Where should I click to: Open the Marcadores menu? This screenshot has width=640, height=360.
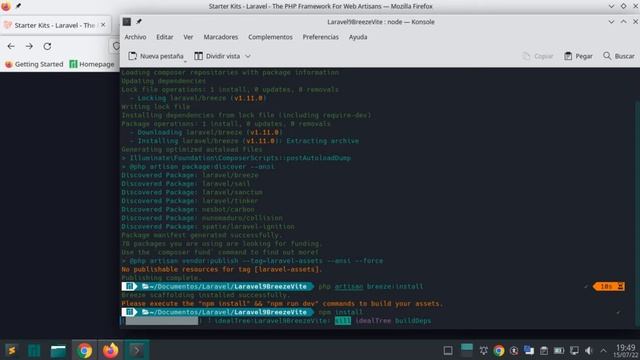coord(220,37)
